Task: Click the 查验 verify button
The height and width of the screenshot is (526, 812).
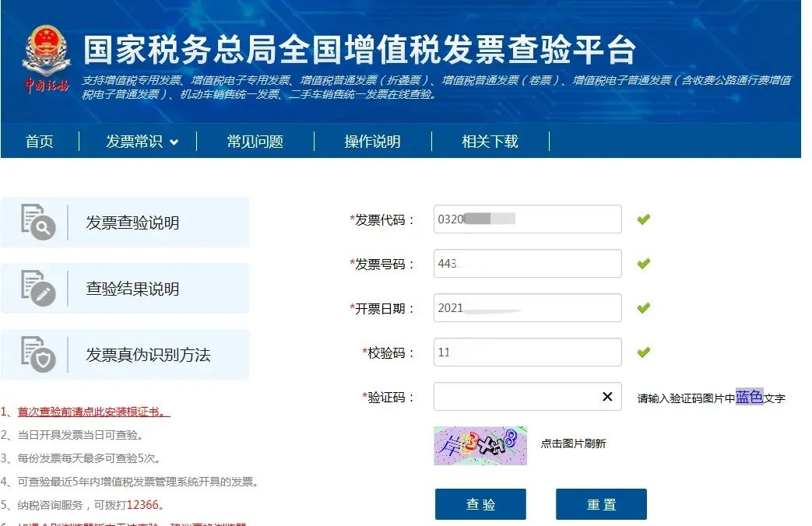Action: tap(480, 504)
